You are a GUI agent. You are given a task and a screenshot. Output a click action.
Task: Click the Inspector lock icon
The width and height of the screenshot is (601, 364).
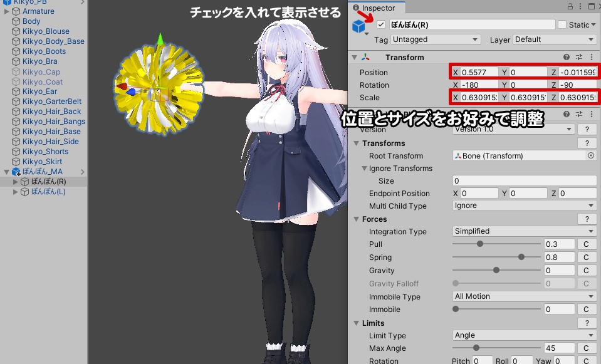570,6
